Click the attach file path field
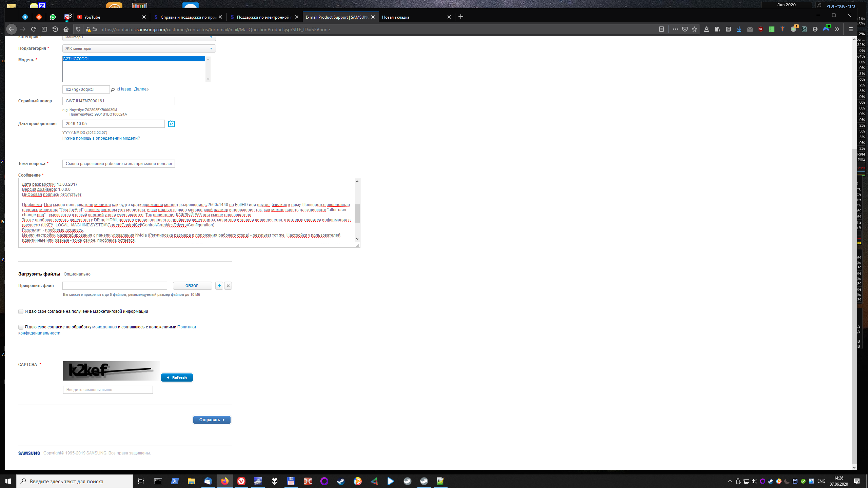Screen dimensions: 868x488 pyautogui.click(x=115, y=286)
